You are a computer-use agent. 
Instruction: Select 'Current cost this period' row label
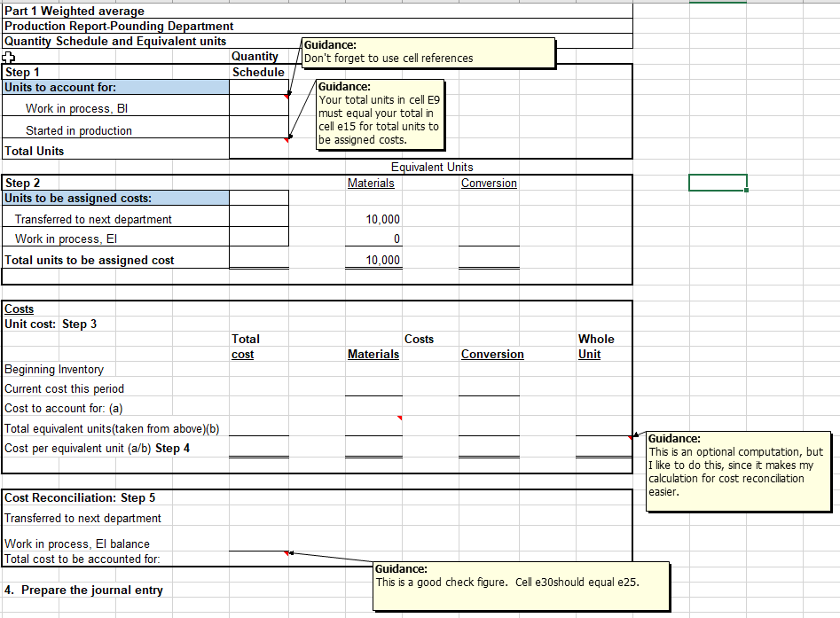64,388
